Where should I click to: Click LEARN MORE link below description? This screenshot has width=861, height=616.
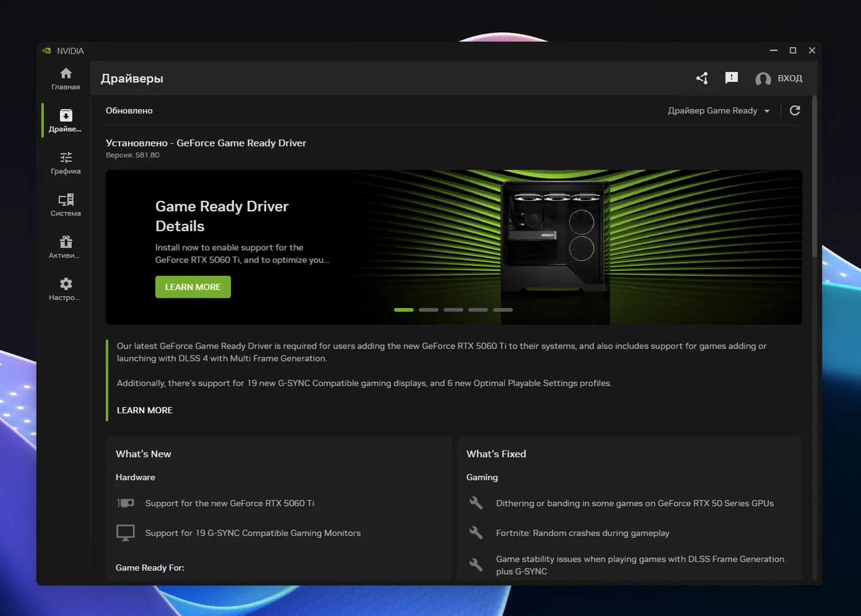145,410
